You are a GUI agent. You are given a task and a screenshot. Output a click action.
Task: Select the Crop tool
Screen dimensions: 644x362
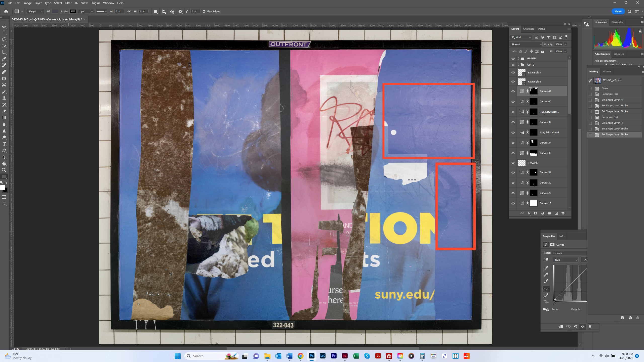(x=4, y=52)
